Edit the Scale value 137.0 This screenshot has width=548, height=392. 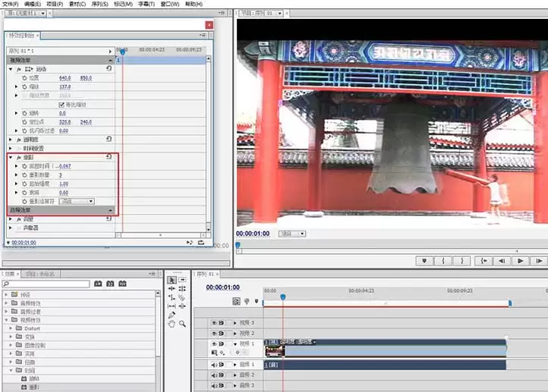65,86
